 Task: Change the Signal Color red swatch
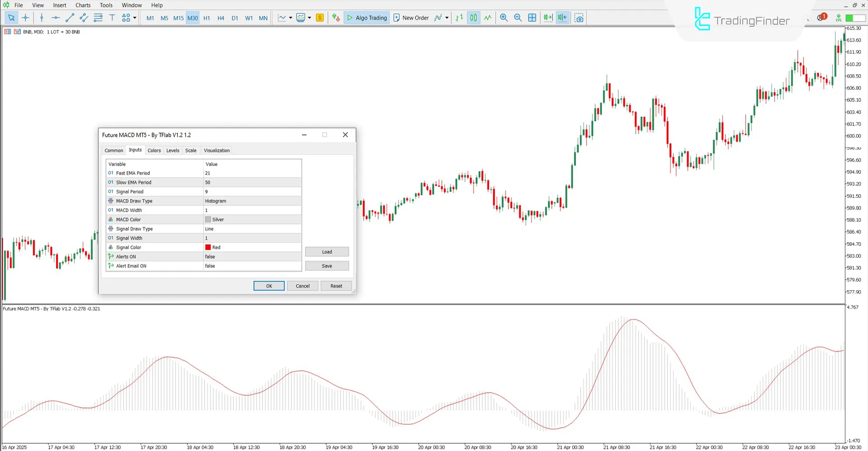tap(209, 247)
